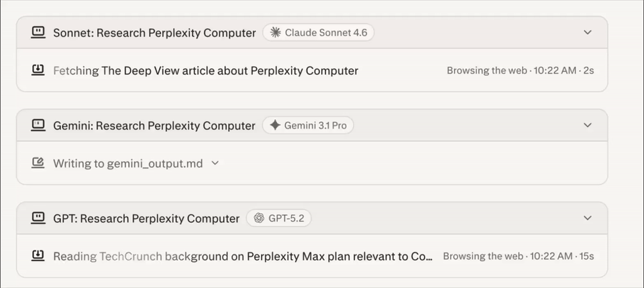
Task: Select the 'Sonnet: Research Perplexity Computer' title
Action: pyautogui.click(x=154, y=33)
